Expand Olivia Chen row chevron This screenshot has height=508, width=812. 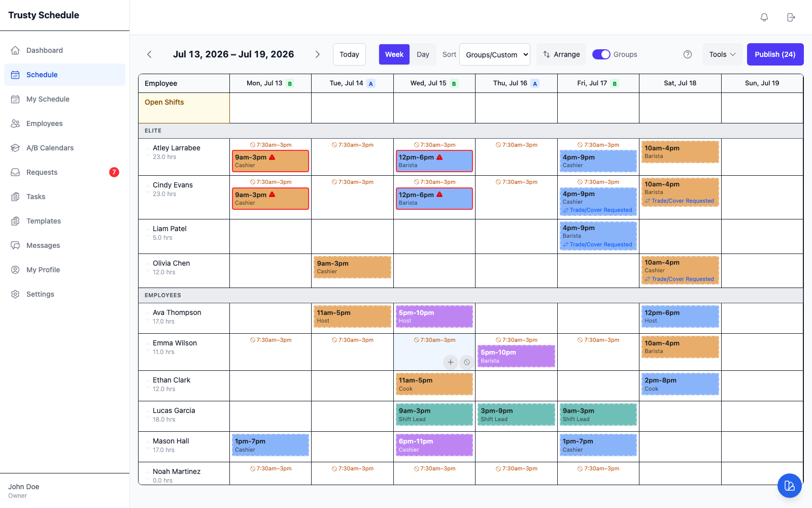[x=148, y=267]
